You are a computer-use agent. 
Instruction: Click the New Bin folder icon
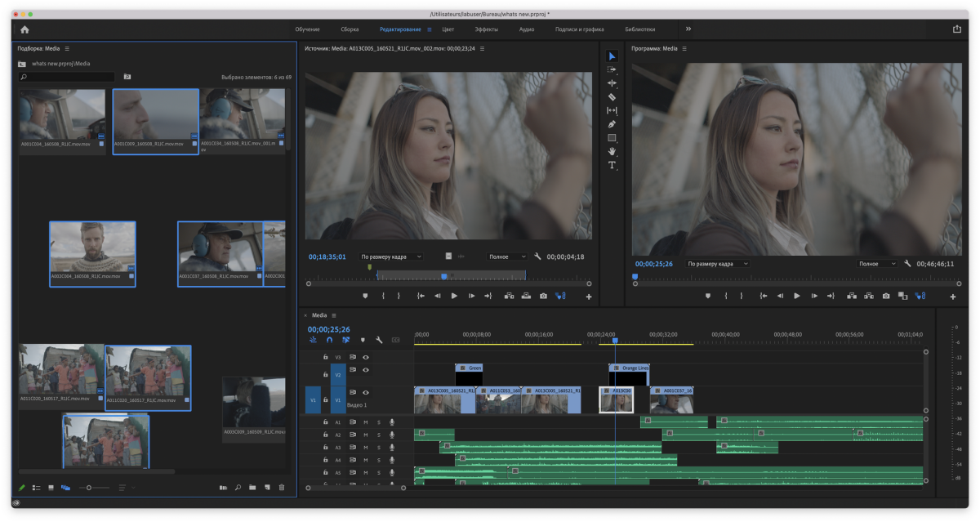click(x=252, y=488)
